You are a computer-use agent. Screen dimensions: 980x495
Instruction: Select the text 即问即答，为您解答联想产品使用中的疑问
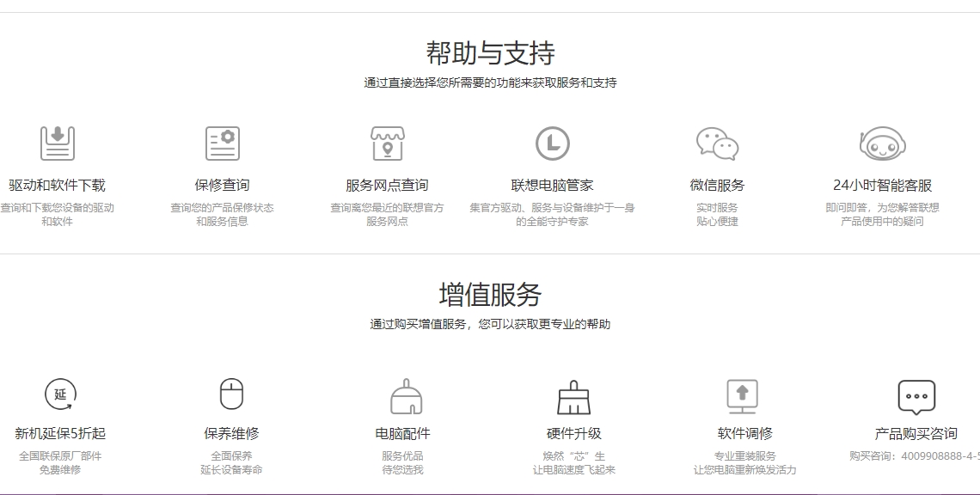point(883,214)
